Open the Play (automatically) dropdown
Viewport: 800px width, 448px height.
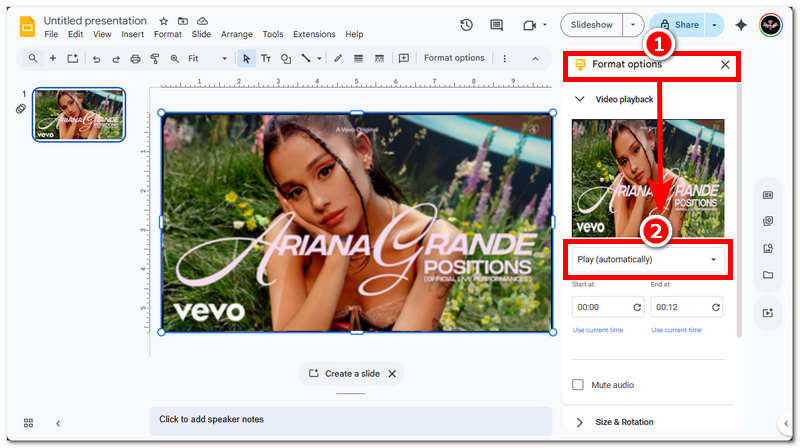[647, 260]
